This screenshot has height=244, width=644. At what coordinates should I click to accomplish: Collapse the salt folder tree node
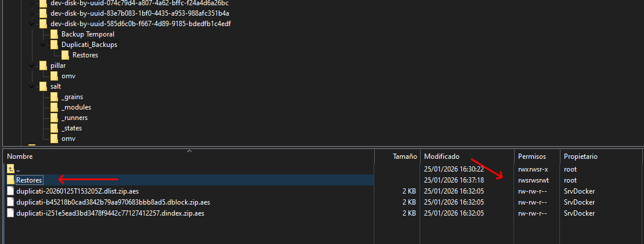pyautogui.click(x=32, y=86)
